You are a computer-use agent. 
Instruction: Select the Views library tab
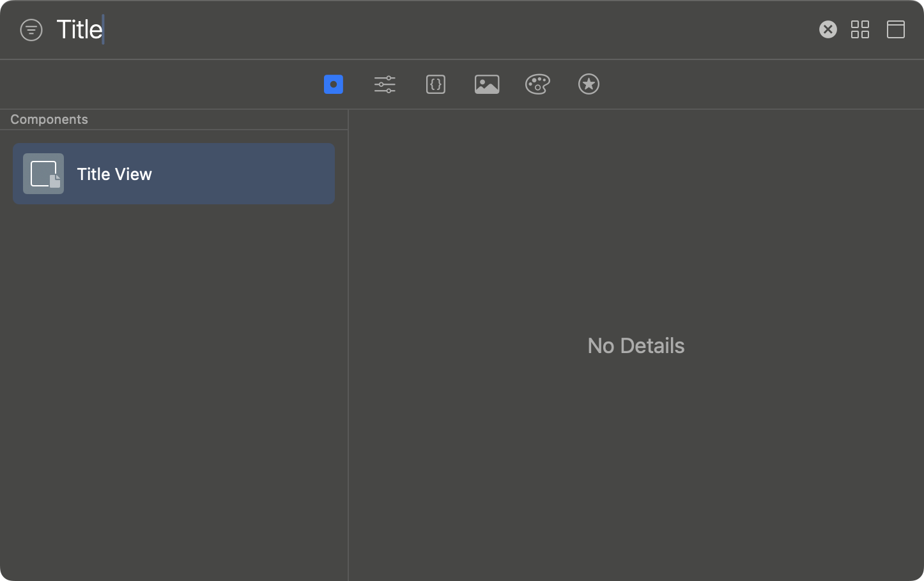point(334,84)
